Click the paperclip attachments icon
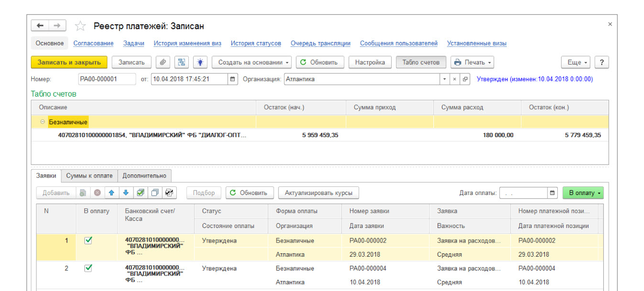This screenshot has height=291, width=644. [x=163, y=62]
